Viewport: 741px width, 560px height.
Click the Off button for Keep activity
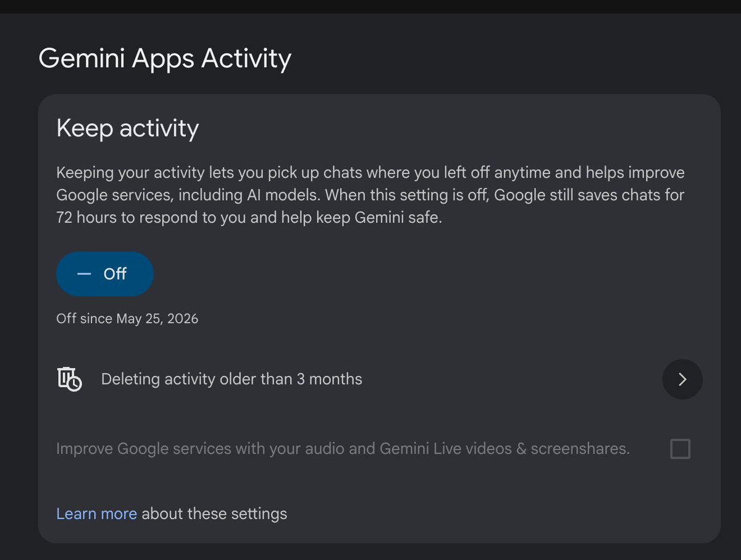click(x=105, y=274)
